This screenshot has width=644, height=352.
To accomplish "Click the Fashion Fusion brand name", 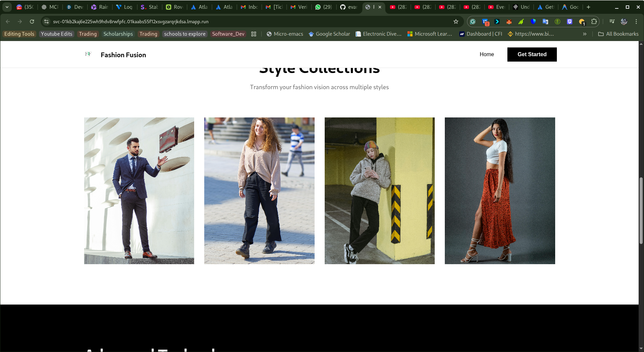I will click(123, 55).
